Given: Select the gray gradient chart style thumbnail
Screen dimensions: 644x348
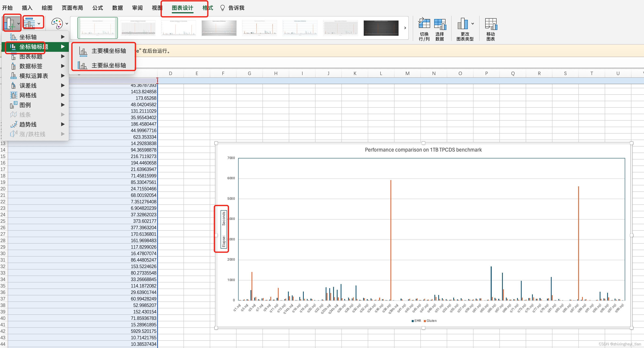Looking at the screenshot, I should point(219,28).
